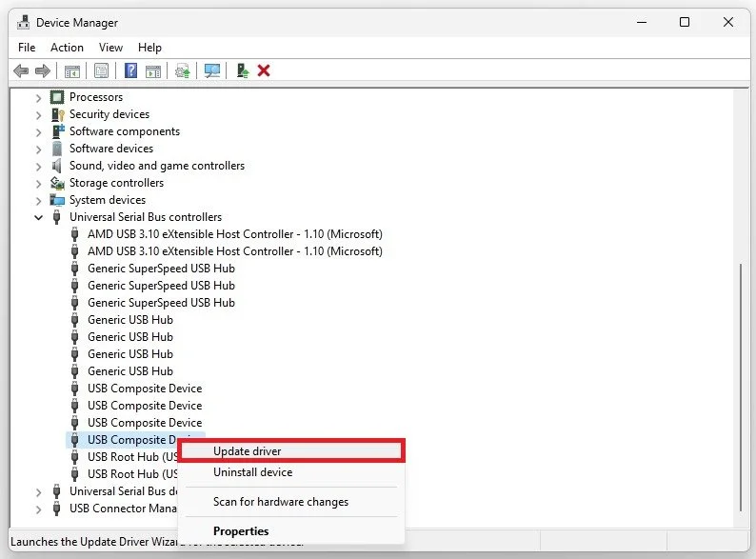This screenshot has width=756, height=559.
Task: Minimize the Device Manager window
Action: point(641,22)
